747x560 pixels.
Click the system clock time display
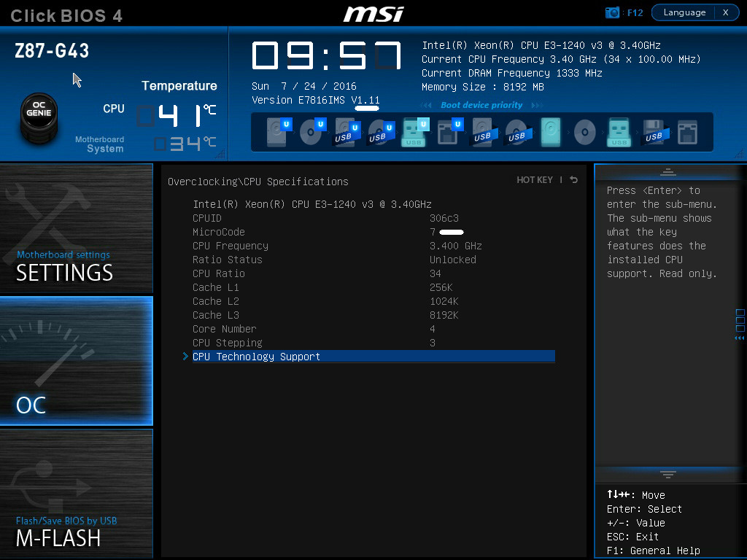click(x=326, y=55)
